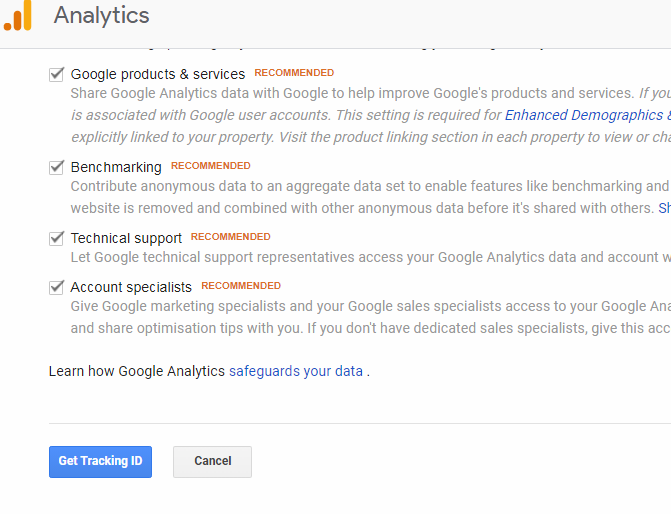Untick the Account specialists checkbox
This screenshot has width=671, height=514.
coord(56,287)
